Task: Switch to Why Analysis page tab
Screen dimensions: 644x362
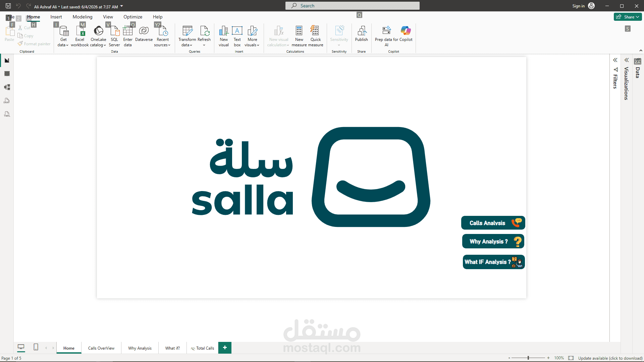Action: [x=140, y=348]
